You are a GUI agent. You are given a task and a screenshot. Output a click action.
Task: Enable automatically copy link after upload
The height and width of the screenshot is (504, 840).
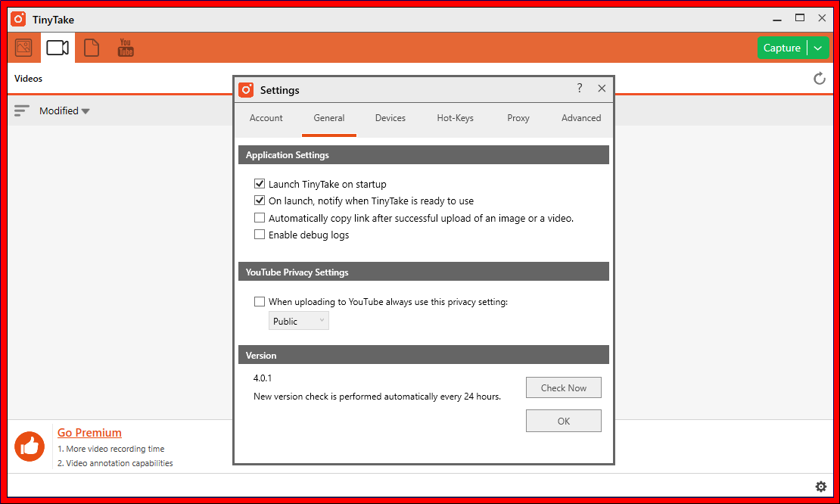tap(260, 217)
